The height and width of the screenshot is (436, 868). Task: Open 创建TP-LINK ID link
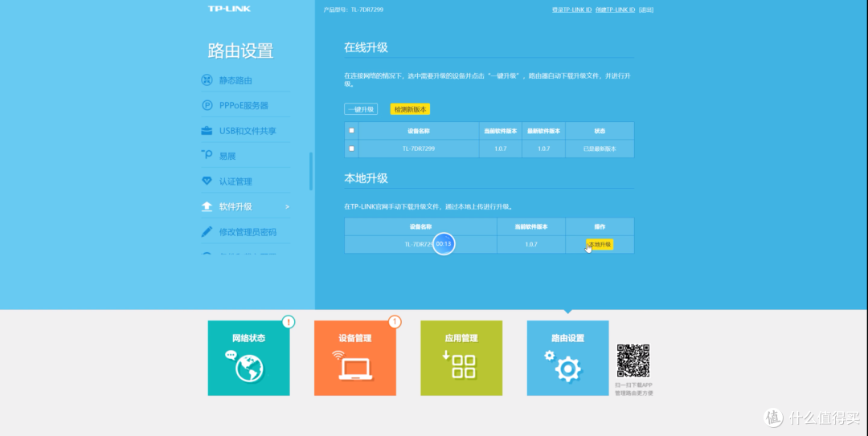615,10
